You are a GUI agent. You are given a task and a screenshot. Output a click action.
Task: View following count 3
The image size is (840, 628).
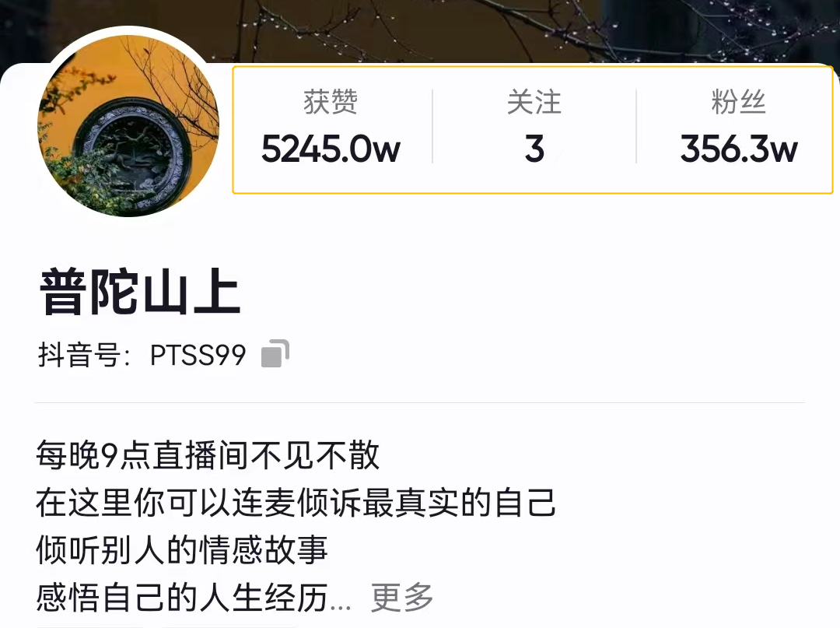(x=534, y=149)
